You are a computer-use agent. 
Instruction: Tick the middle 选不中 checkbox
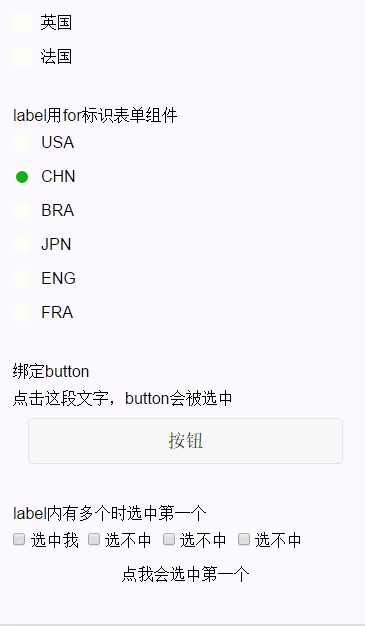(169, 539)
